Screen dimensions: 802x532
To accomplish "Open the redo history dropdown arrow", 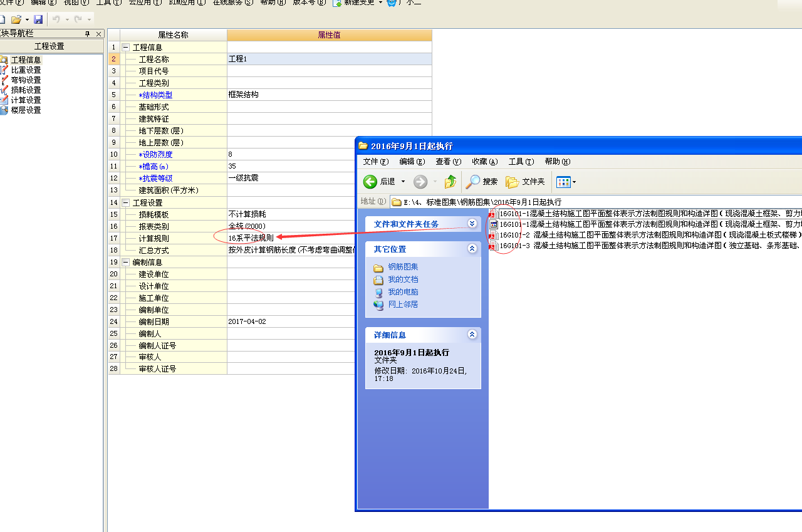I will coord(89,20).
